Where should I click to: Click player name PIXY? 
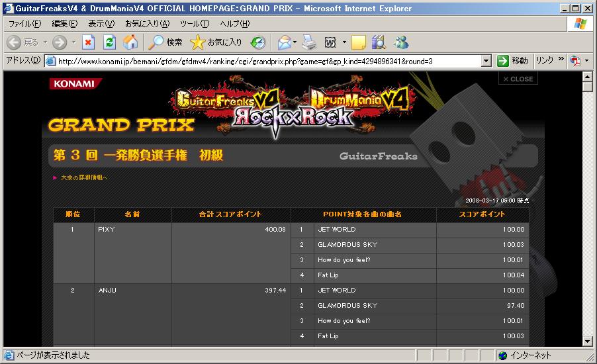[x=106, y=230]
